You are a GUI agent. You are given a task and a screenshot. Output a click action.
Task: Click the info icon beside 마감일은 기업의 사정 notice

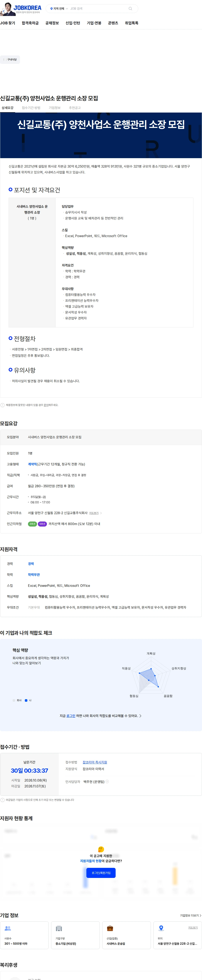coord(3,800)
